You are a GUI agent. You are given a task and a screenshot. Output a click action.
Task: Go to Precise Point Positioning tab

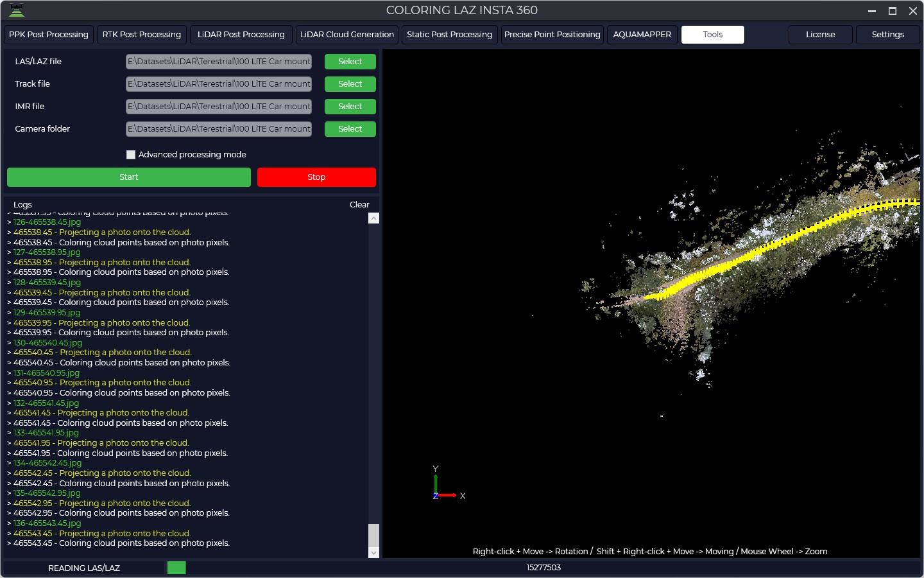(x=552, y=35)
